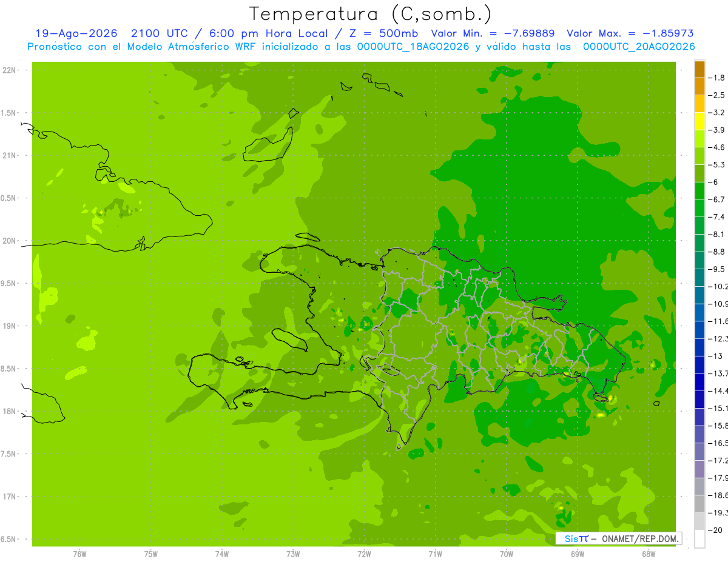Select the orange swatch between -1.8 and -2.5
The width and height of the screenshot is (728, 562).
pos(699,86)
